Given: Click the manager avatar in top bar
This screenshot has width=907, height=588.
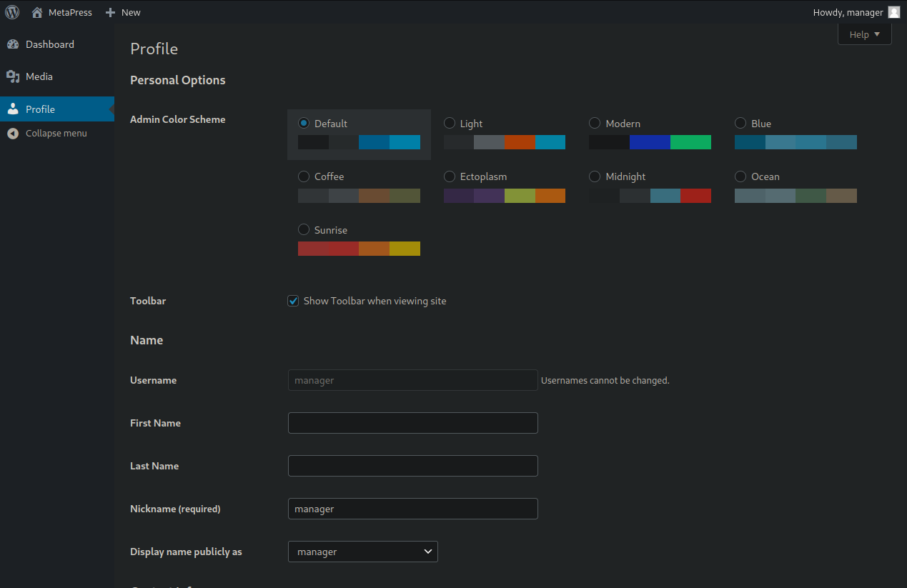Looking at the screenshot, I should click(893, 12).
